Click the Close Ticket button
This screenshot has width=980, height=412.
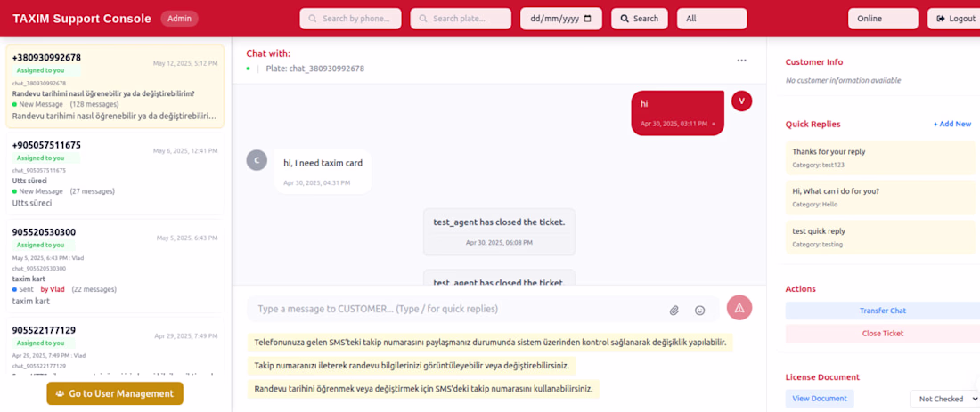(883, 334)
